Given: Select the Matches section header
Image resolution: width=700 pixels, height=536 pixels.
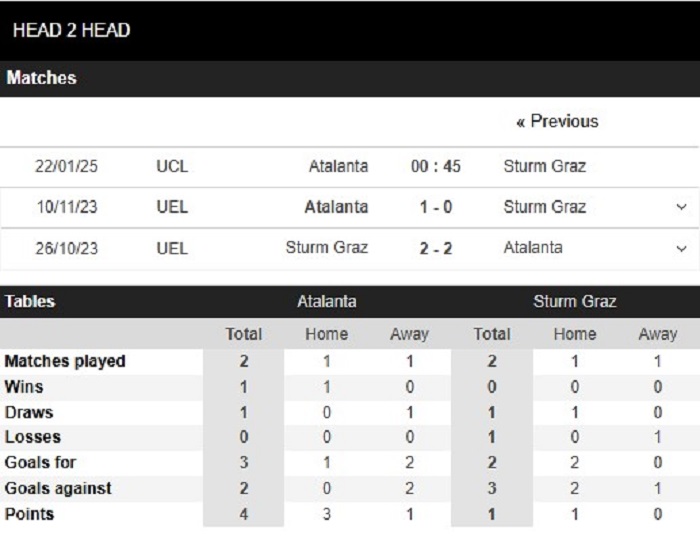Looking at the screenshot, I should (x=41, y=78).
